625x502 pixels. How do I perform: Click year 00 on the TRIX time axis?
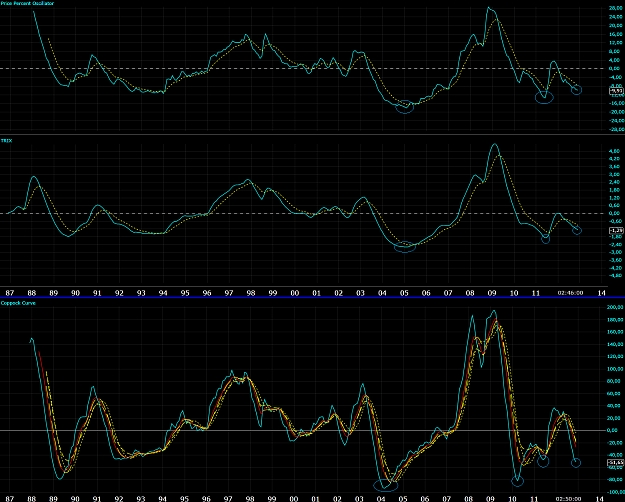295,293
